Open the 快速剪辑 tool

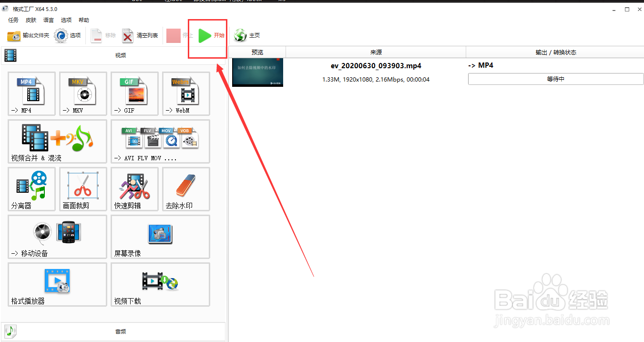134,189
